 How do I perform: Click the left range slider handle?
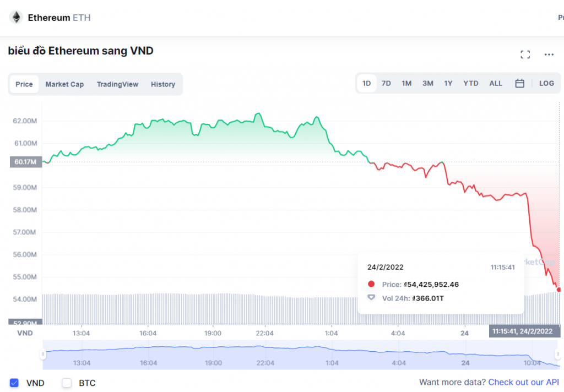point(43,354)
